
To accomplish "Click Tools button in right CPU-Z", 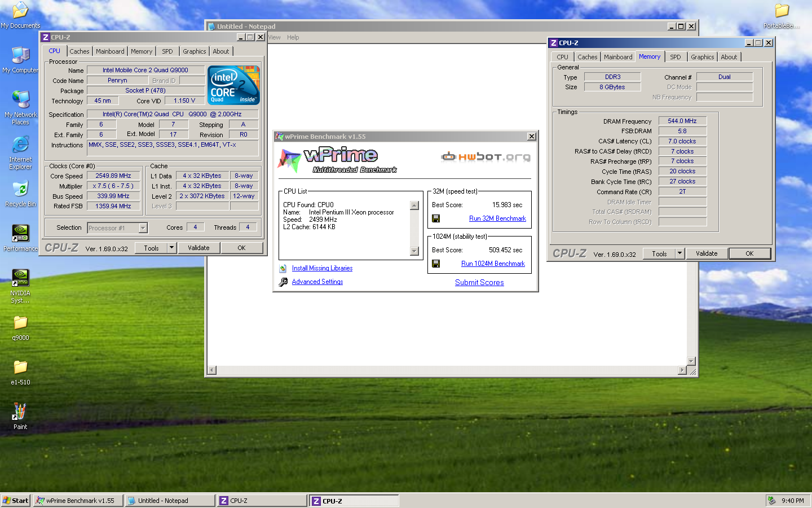I will (659, 253).
